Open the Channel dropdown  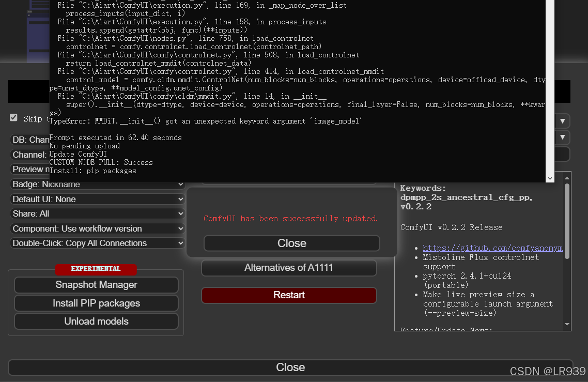(x=30, y=155)
